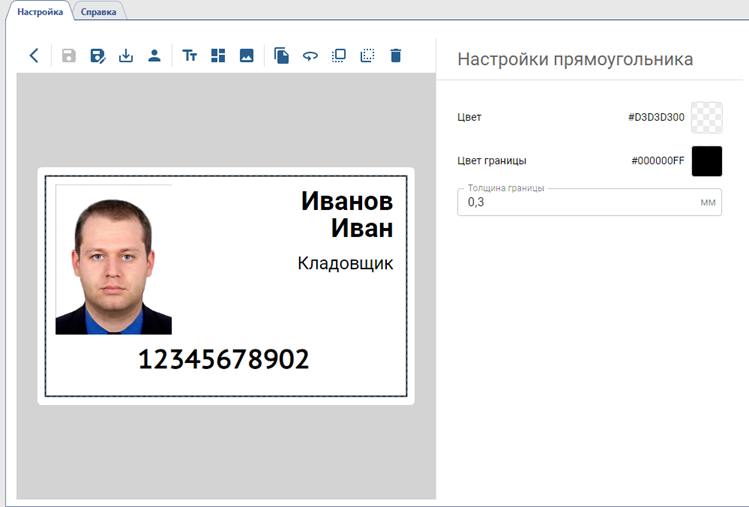This screenshot has height=507, width=749.
Task: Insert an image using the picture icon
Action: coord(246,56)
